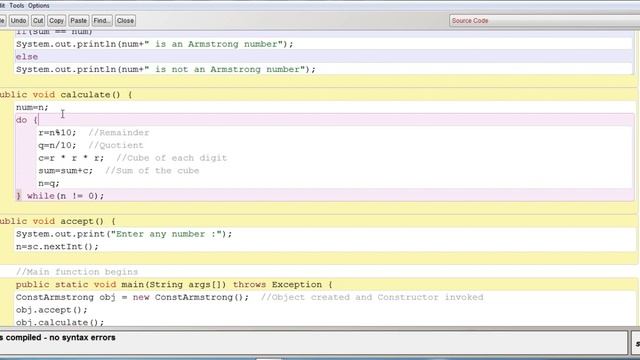Click the Copy toolbar button
640x360 pixels.
click(56, 20)
